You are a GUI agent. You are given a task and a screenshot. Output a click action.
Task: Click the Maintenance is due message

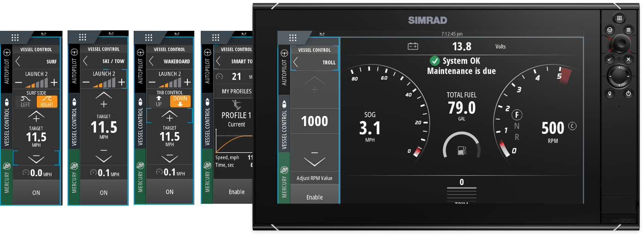(461, 71)
